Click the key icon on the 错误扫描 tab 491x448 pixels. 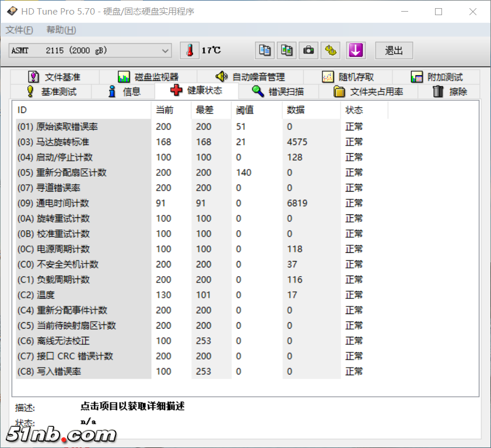[x=257, y=91]
